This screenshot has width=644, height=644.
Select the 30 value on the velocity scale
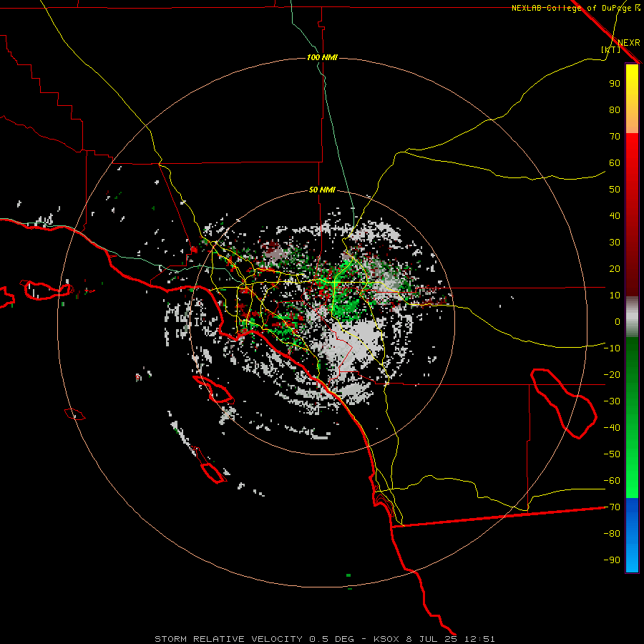pyautogui.click(x=615, y=243)
